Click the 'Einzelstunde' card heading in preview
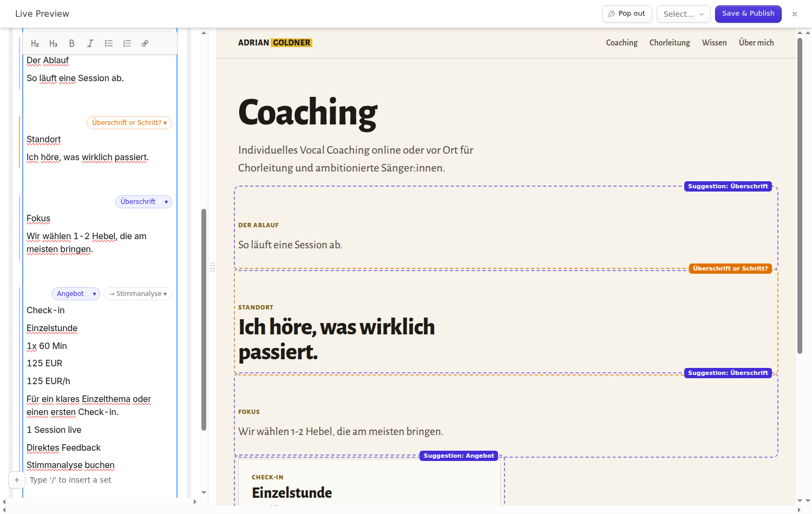 [x=292, y=493]
